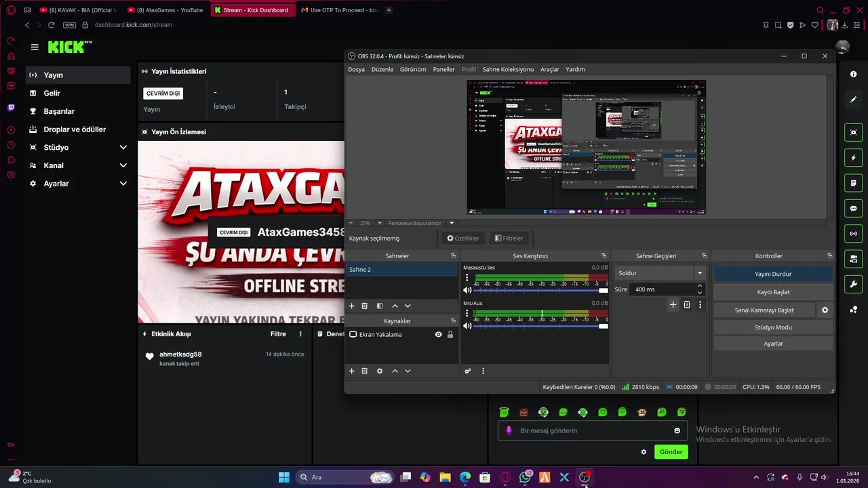This screenshot has height=488, width=868.
Task: Click green Gönder send button
Action: pyautogui.click(x=671, y=452)
